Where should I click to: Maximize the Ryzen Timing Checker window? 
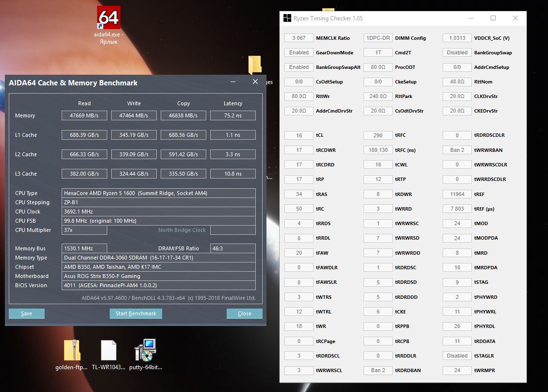coord(493,18)
